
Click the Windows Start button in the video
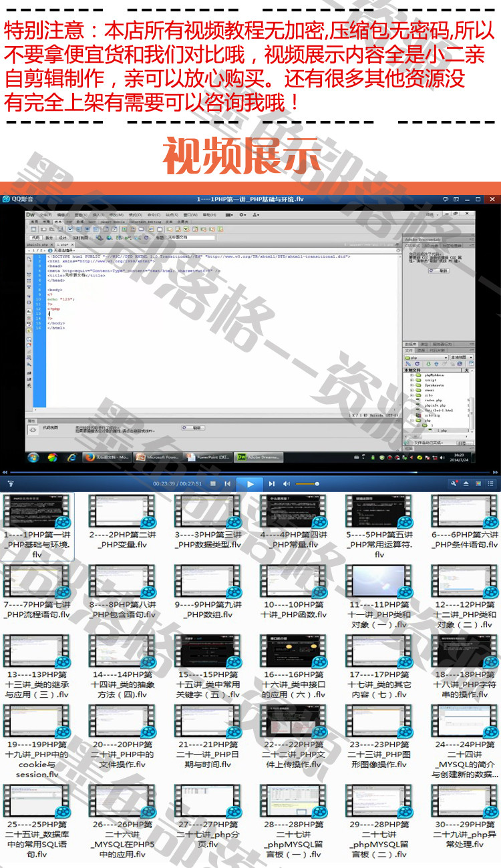coord(33,457)
